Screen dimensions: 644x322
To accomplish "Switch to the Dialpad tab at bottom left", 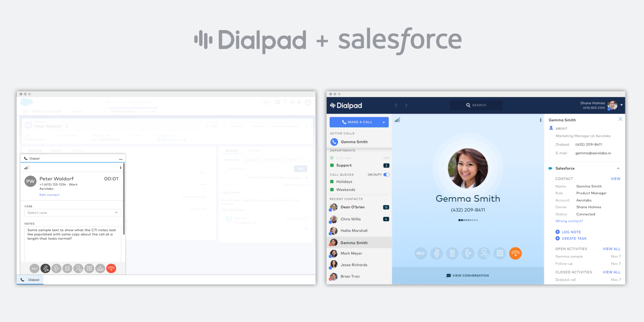I will tap(30, 280).
